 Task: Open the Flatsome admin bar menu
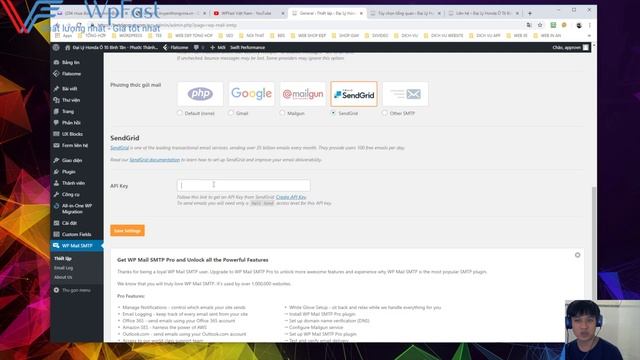[176, 48]
